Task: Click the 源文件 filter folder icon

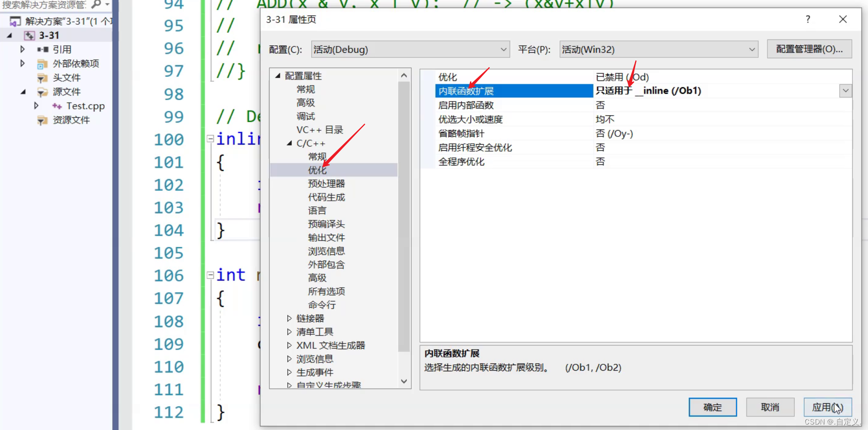Action: coord(42,92)
